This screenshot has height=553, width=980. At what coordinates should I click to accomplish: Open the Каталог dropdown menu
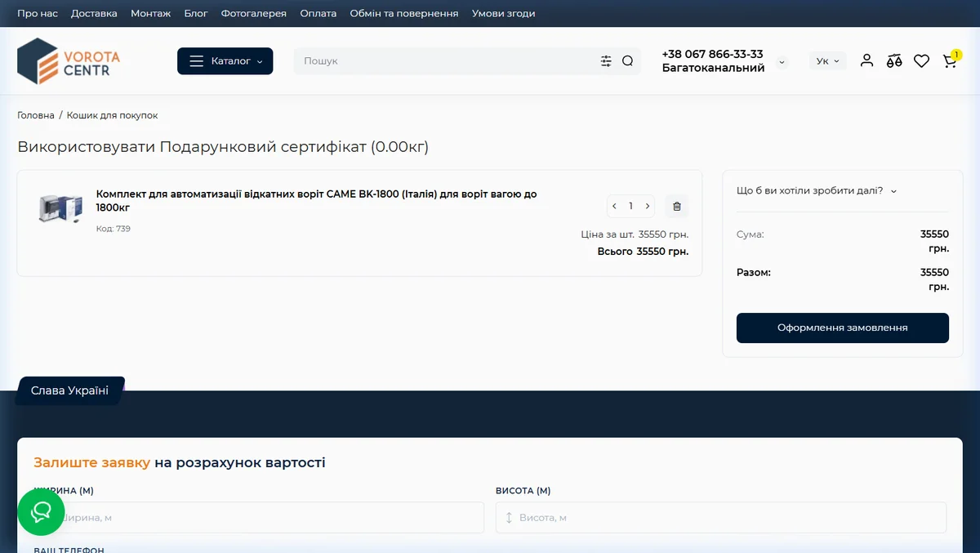(225, 61)
